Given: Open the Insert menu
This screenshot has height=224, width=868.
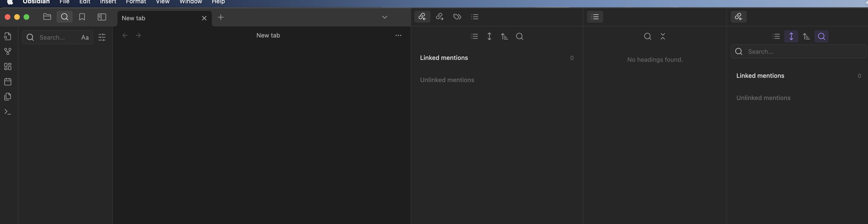Looking at the screenshot, I should pyautogui.click(x=108, y=2).
